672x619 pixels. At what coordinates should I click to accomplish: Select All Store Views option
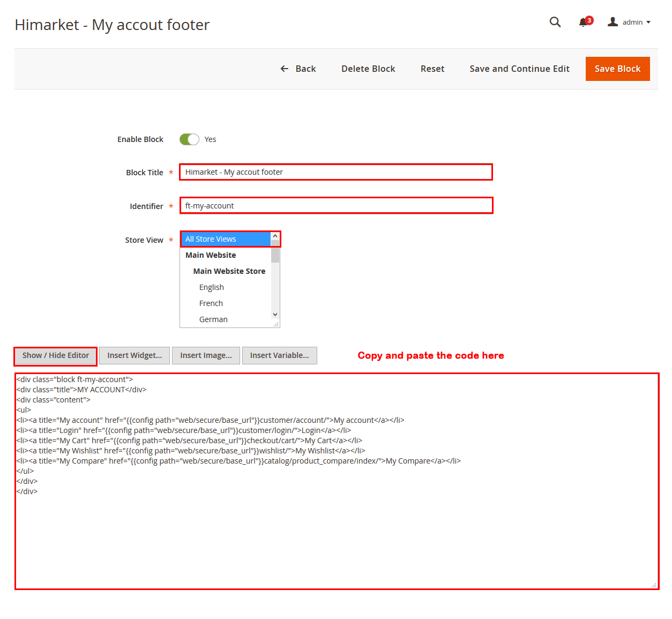(x=225, y=239)
